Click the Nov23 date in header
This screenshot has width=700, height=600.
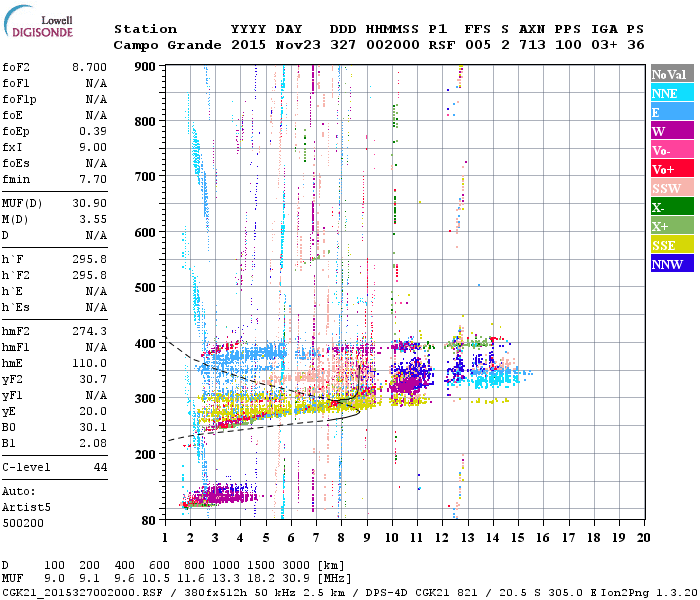298,45
